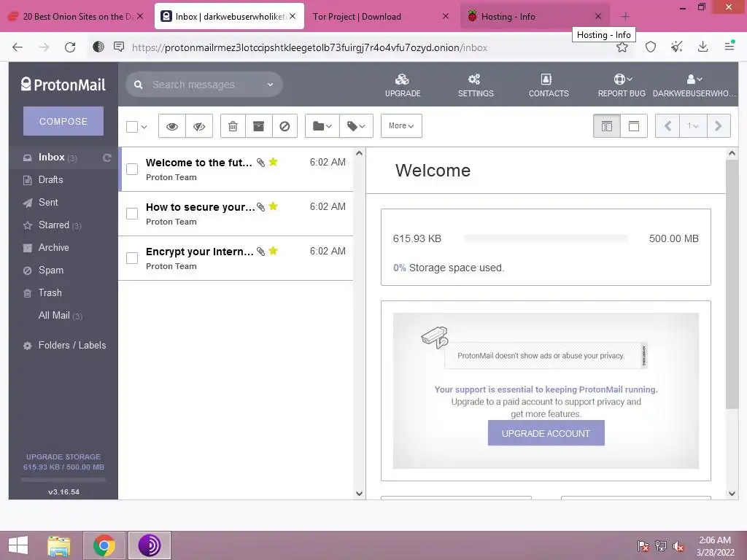The width and height of the screenshot is (747, 560).
Task: Open the onion circuit site info icon
Action: [x=98, y=47]
